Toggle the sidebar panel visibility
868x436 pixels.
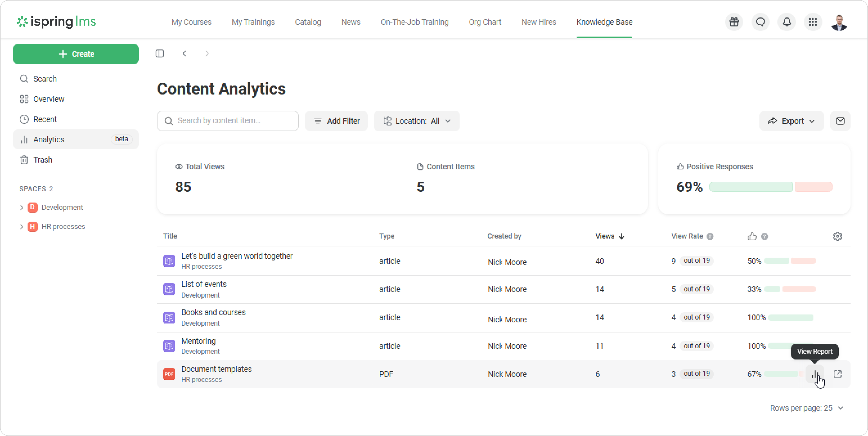point(160,53)
